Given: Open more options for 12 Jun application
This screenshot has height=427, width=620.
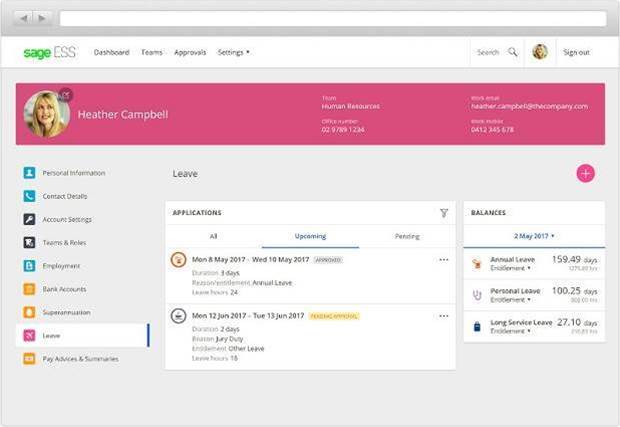Looking at the screenshot, I should 444,316.
